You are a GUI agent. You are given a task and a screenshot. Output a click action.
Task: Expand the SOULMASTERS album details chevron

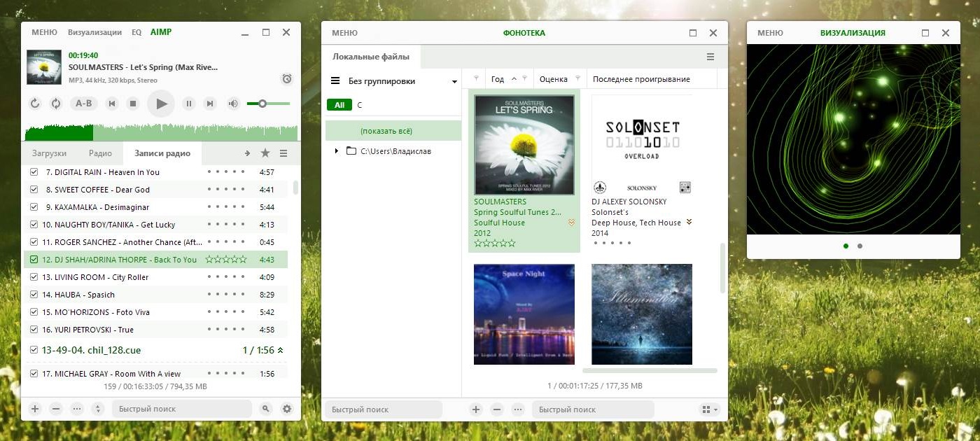(x=571, y=223)
